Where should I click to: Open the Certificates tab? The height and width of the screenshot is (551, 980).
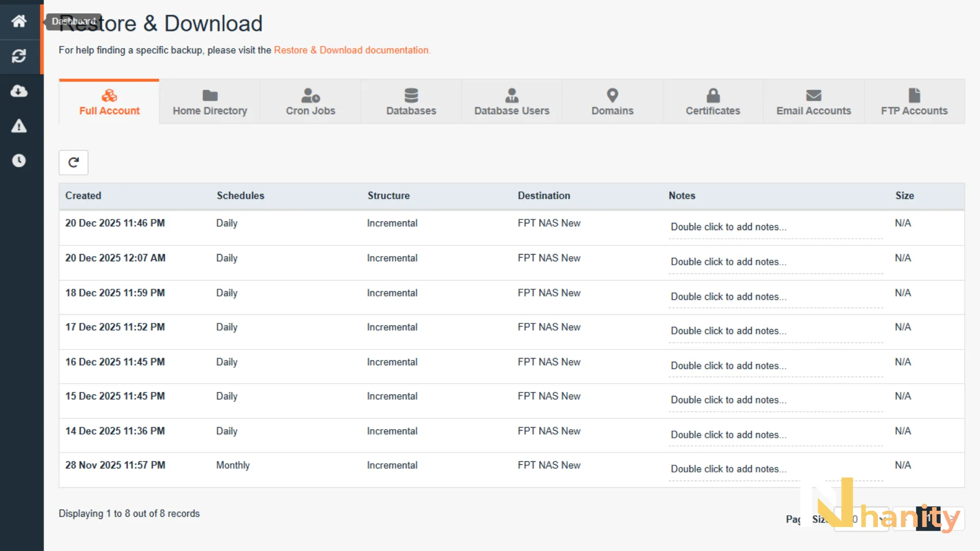click(713, 102)
